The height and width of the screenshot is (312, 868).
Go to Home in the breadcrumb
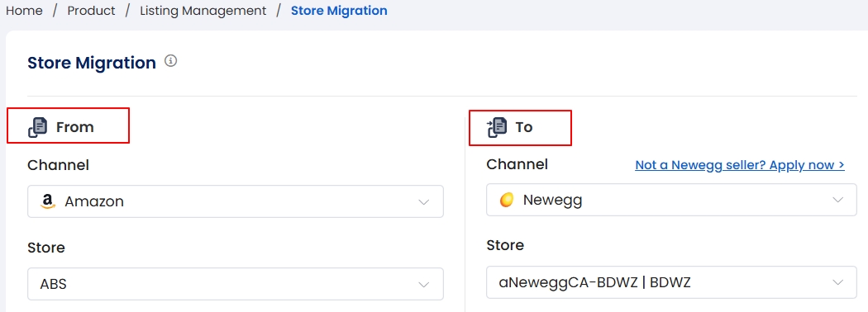24,11
